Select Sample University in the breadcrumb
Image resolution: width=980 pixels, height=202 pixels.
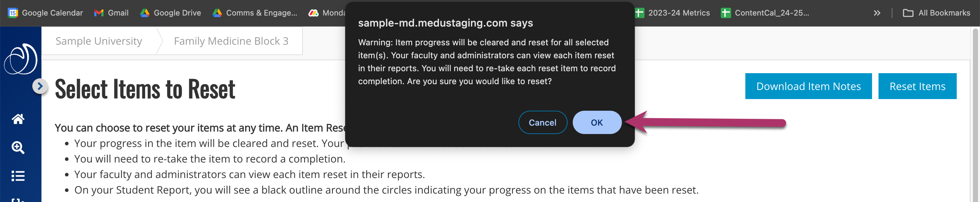99,41
